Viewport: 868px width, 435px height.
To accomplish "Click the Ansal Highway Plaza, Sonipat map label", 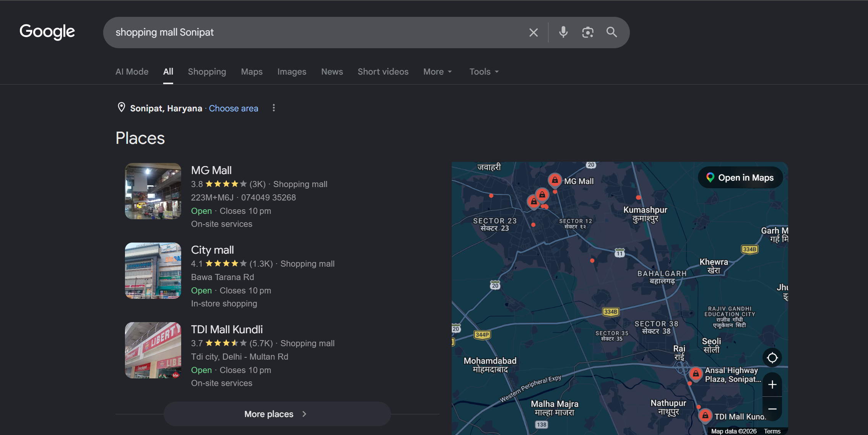I will coord(733,375).
